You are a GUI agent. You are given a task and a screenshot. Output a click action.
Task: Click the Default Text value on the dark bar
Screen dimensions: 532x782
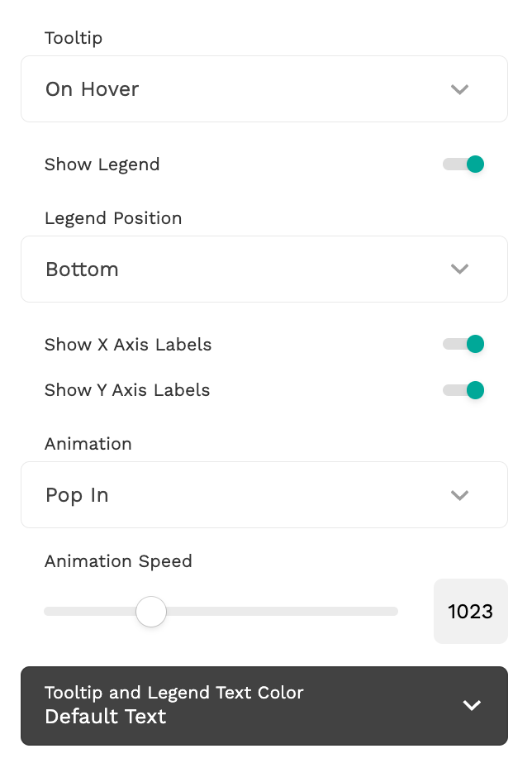click(x=106, y=717)
